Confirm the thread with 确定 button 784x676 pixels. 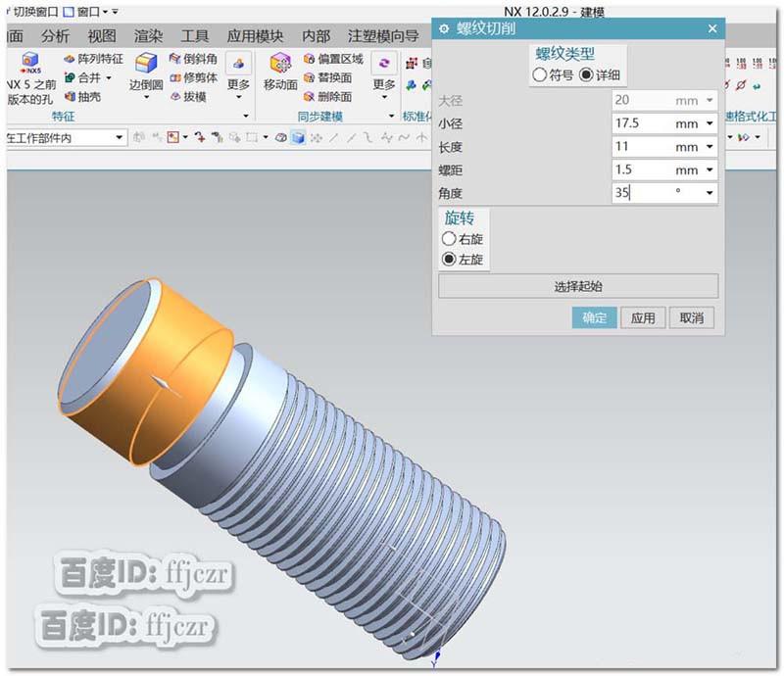(593, 317)
